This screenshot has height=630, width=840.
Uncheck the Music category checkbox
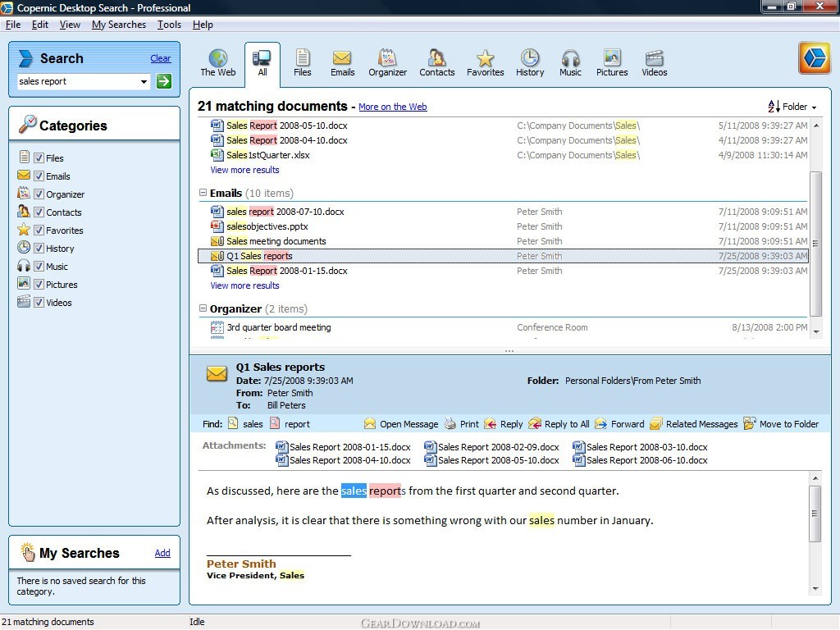39,267
